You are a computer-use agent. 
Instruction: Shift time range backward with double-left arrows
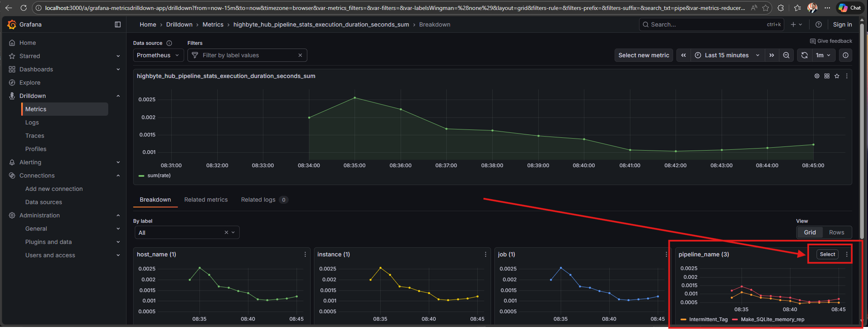point(683,55)
